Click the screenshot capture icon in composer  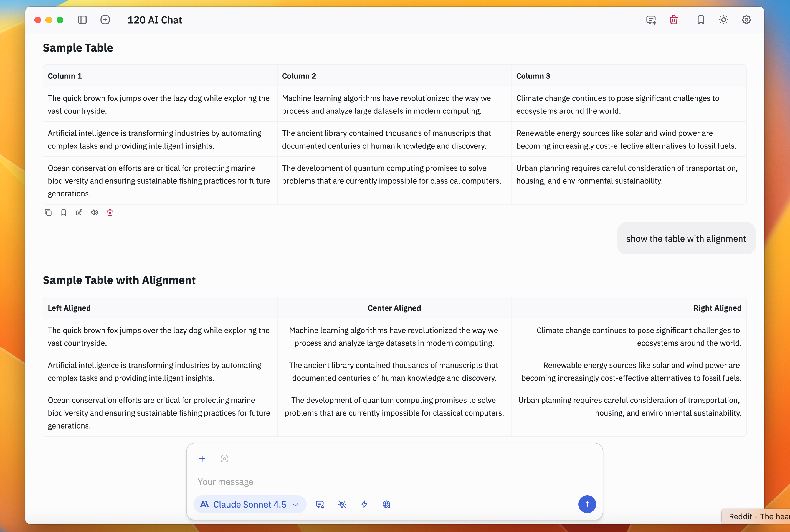pos(224,459)
